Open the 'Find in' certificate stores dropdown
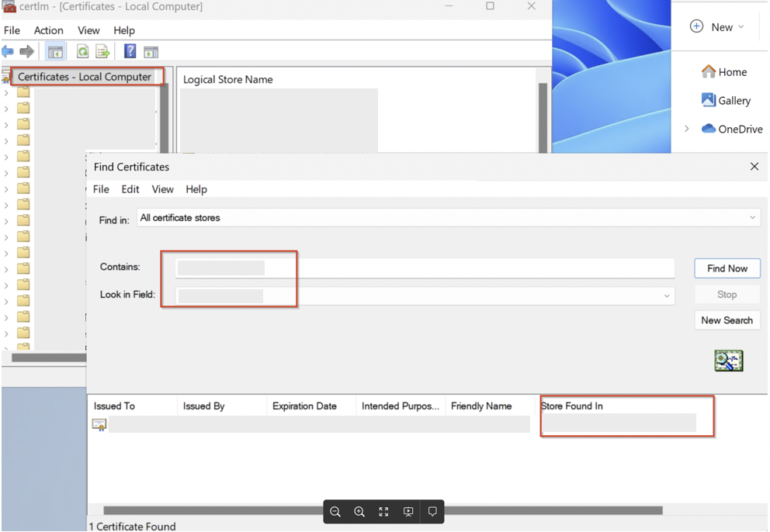 pos(750,217)
